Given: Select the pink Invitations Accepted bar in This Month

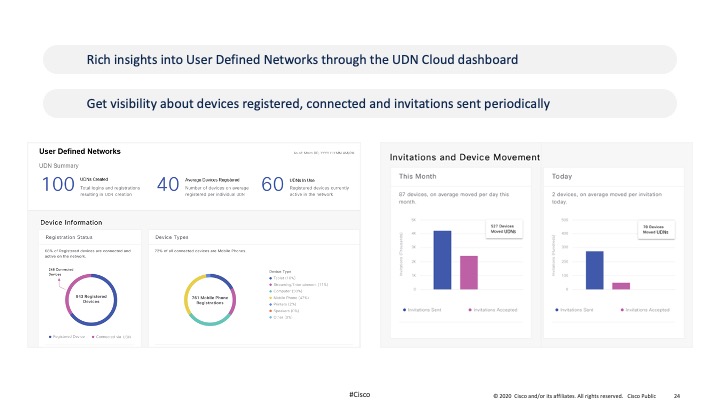Looking at the screenshot, I should [x=468, y=272].
